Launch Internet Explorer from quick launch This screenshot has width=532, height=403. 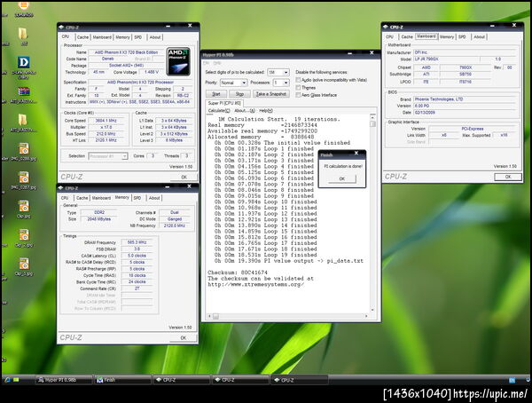point(7,380)
